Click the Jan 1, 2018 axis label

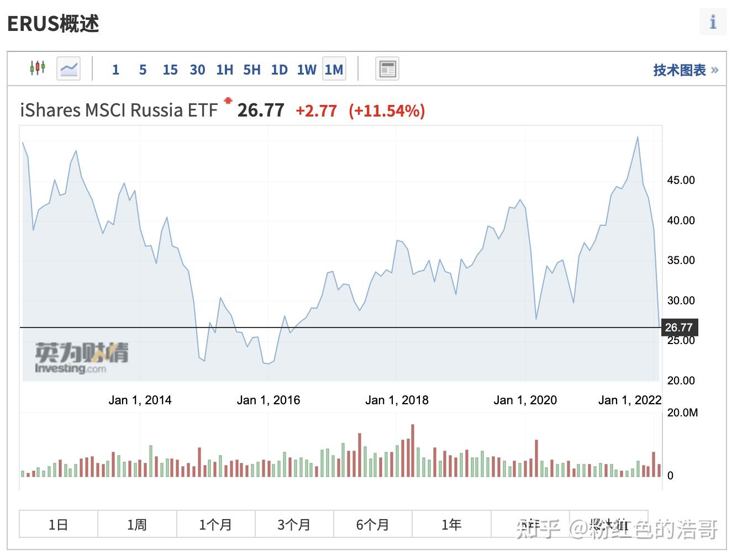(x=397, y=400)
